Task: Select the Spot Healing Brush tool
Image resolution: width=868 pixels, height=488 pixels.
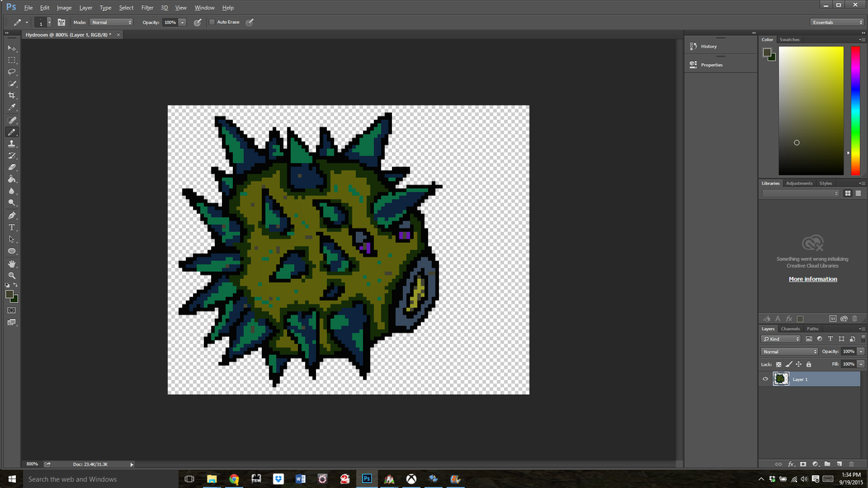Action: click(x=12, y=121)
